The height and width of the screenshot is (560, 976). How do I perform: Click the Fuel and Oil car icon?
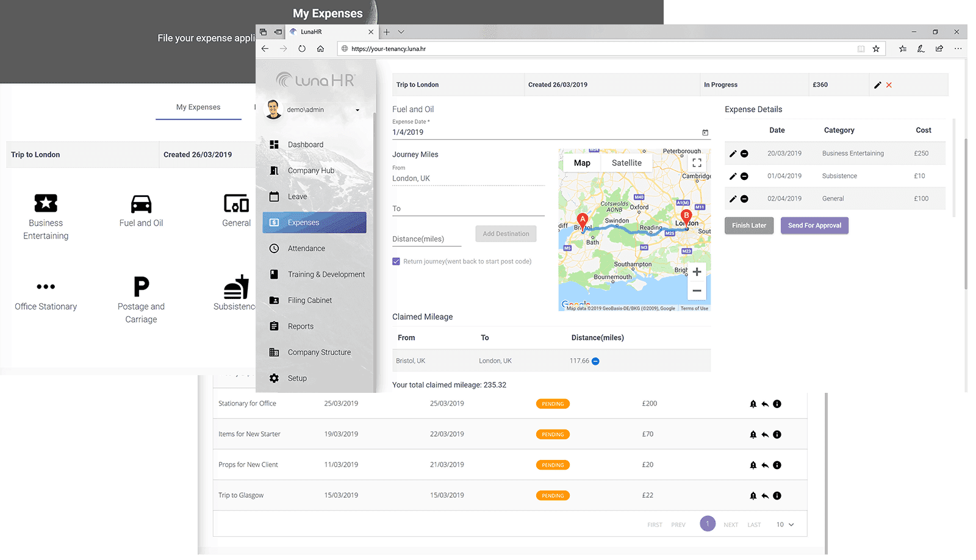point(141,204)
